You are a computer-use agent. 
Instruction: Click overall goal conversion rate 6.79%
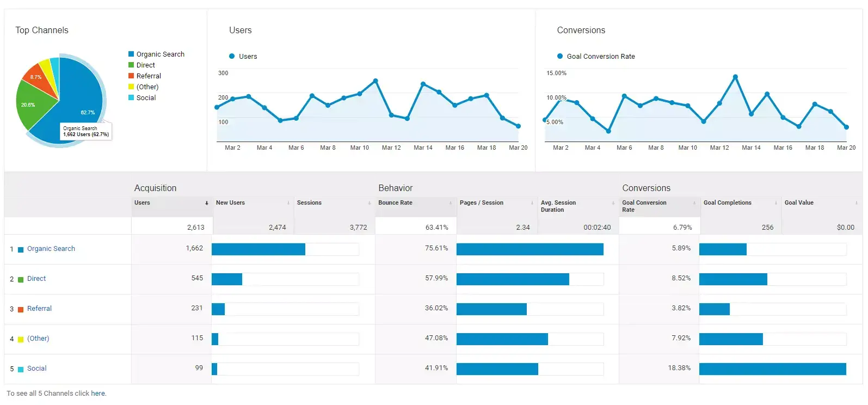point(682,228)
